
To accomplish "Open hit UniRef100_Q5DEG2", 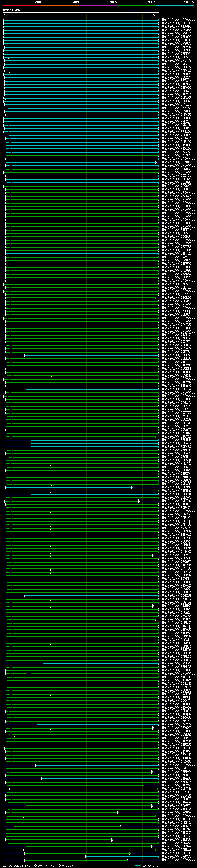I will 177,358.
